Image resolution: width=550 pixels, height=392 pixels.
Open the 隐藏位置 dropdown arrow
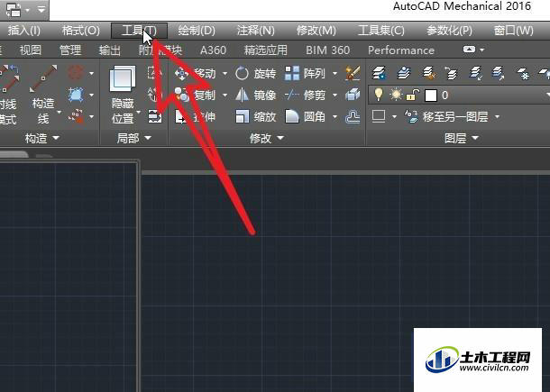click(138, 113)
